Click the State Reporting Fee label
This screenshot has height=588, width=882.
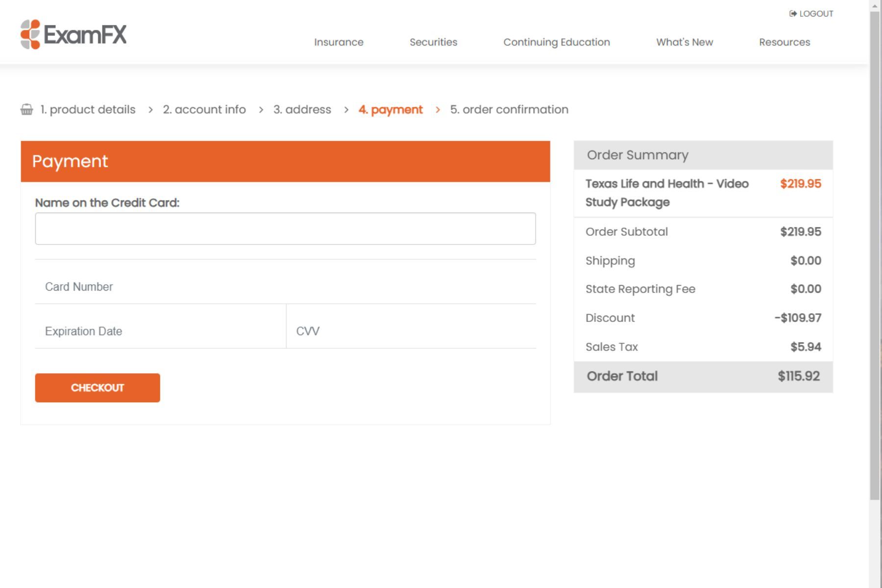[x=640, y=289]
